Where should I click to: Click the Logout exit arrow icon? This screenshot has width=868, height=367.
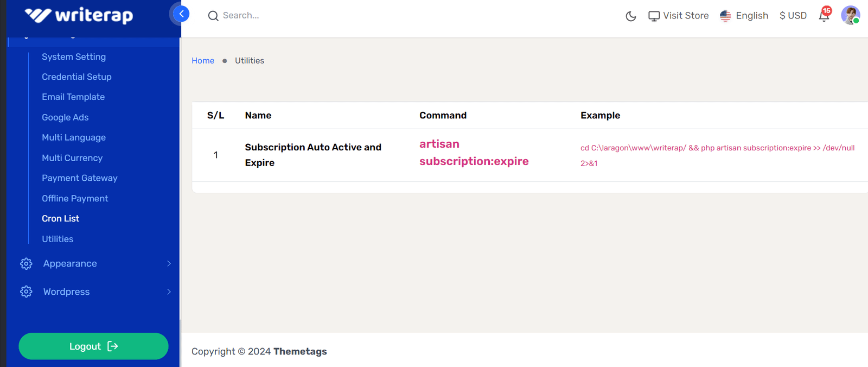[x=113, y=346]
